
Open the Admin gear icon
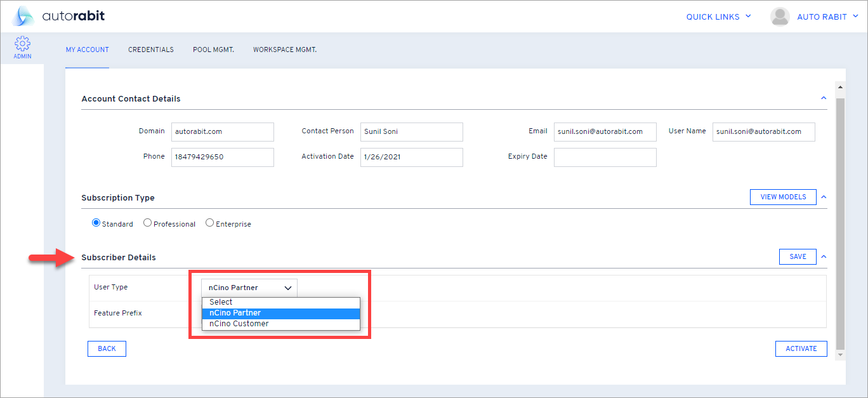tap(22, 44)
